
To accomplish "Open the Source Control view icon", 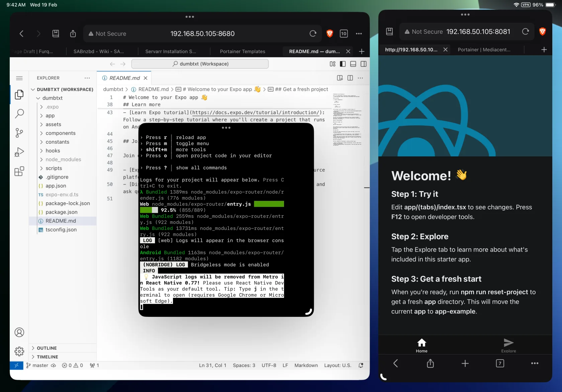I will click(19, 133).
